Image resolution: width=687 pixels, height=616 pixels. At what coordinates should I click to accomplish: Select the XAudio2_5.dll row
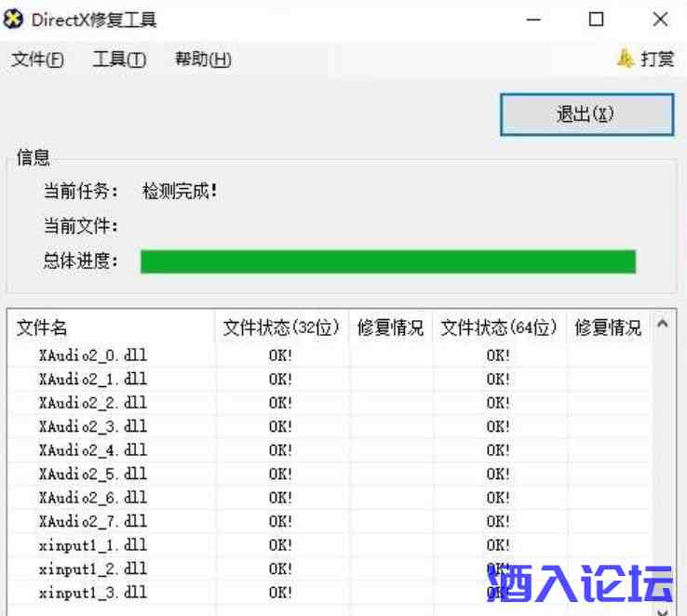tap(329, 474)
